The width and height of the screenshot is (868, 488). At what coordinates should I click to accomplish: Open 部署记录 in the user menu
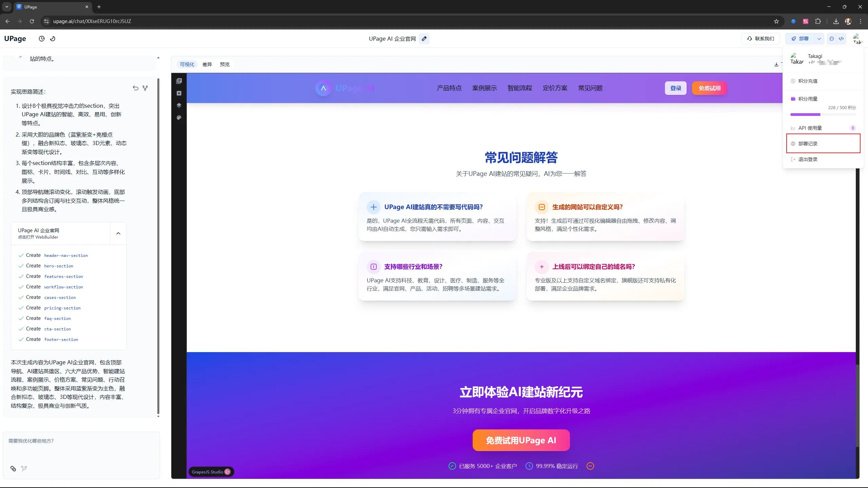click(823, 144)
